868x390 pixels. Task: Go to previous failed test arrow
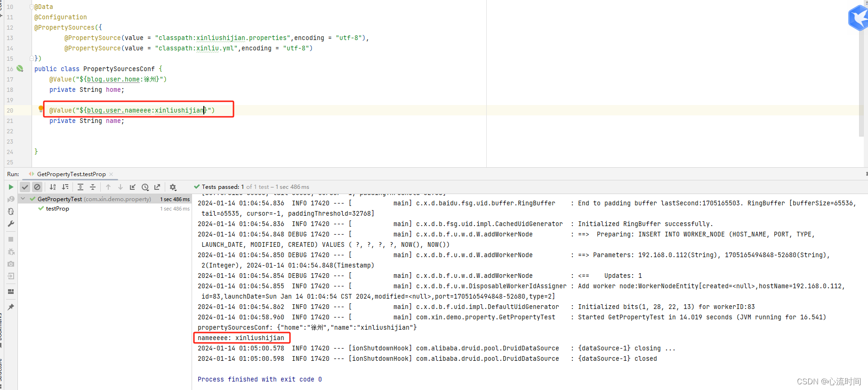point(108,187)
